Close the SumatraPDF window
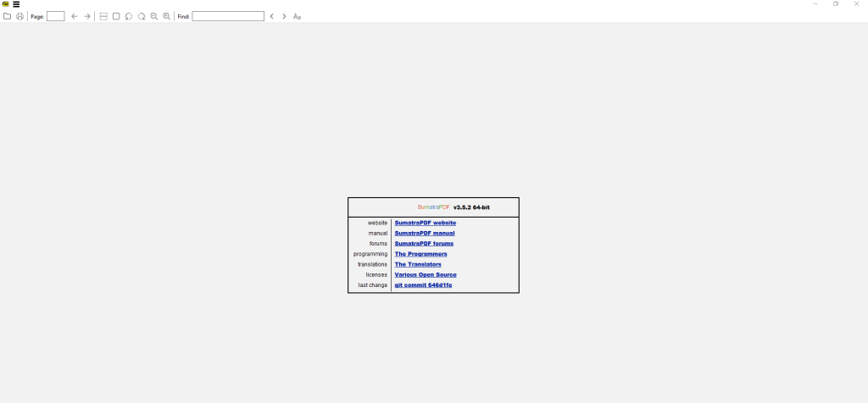The image size is (868, 403). (857, 4)
